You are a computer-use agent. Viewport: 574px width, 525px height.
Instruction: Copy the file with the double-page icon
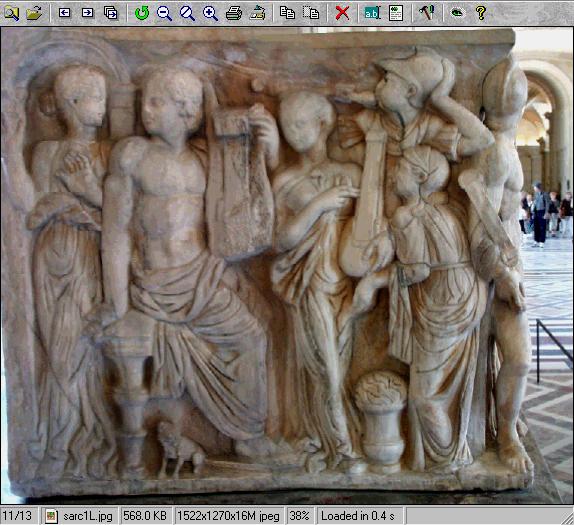287,13
